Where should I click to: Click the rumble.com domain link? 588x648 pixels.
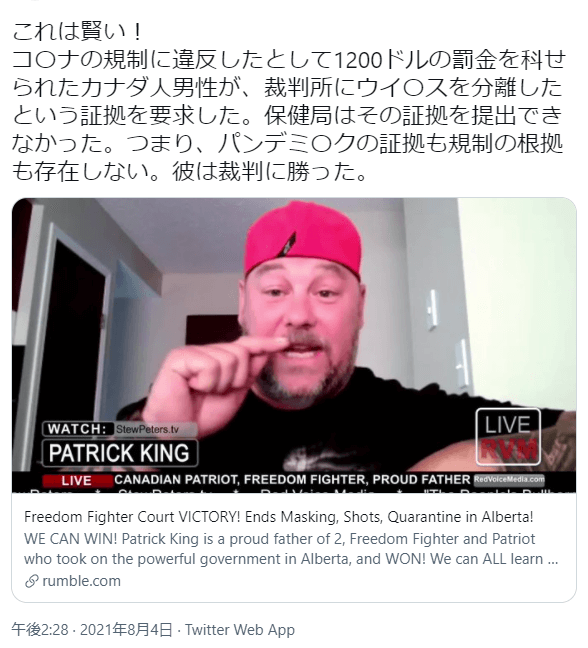tap(81, 581)
